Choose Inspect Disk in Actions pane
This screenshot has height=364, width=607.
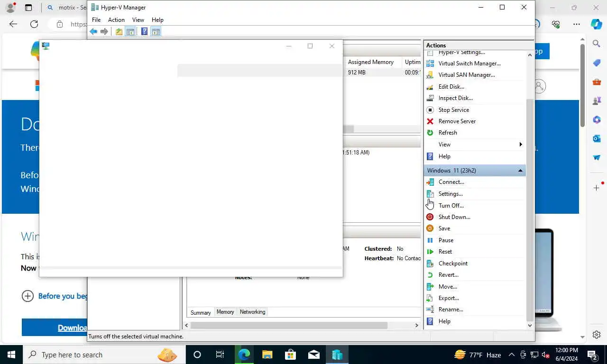(456, 98)
